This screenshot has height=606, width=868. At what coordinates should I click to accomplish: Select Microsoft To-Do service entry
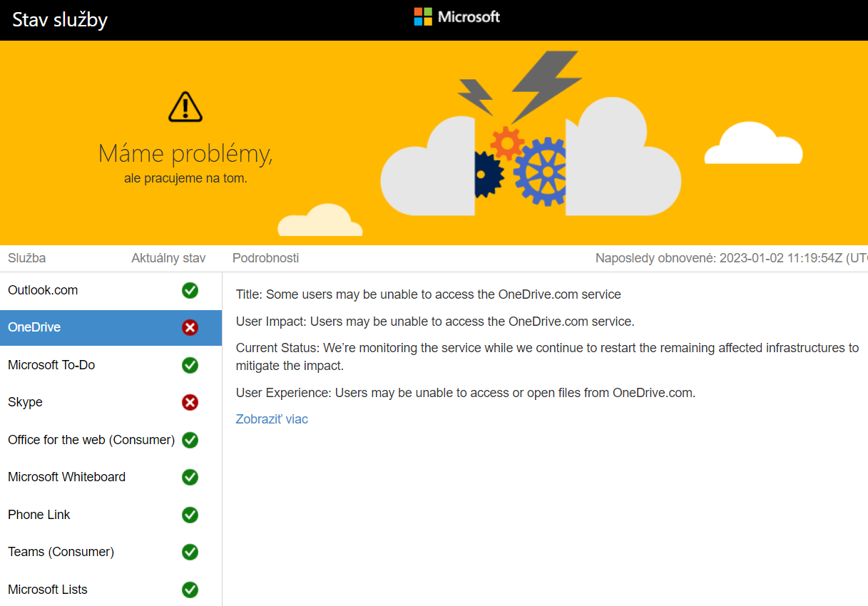tap(51, 365)
